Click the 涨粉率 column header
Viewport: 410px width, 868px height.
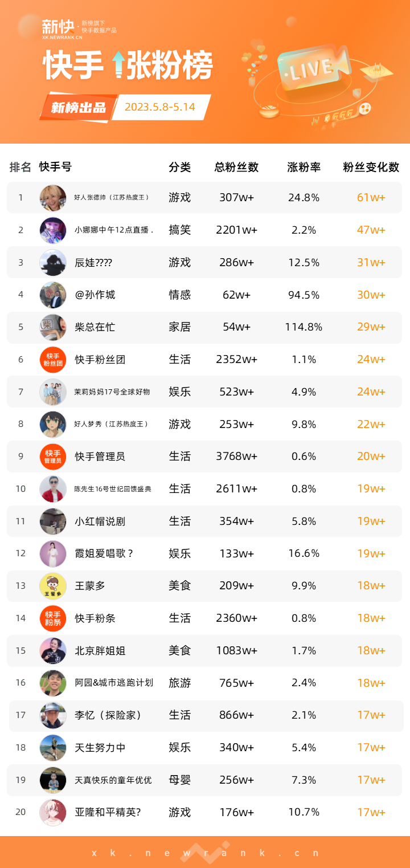point(304,167)
